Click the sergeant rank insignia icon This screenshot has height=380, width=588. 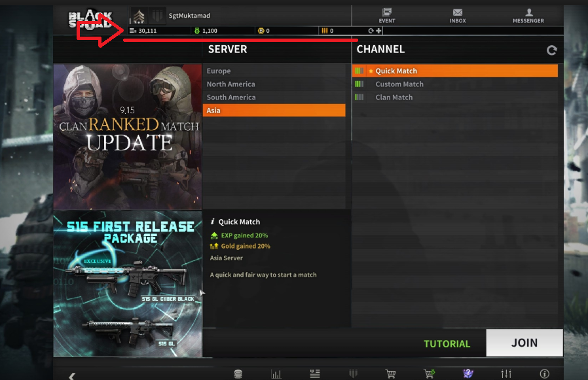[x=139, y=16]
